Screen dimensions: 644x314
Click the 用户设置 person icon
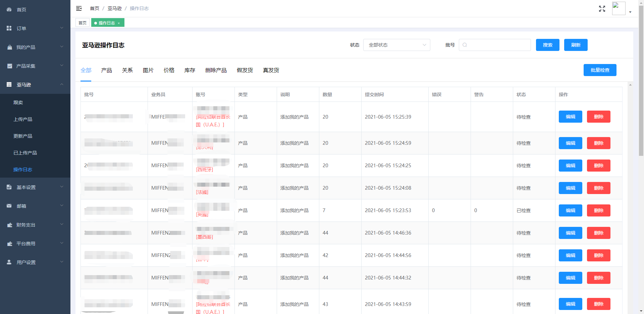pos(9,262)
